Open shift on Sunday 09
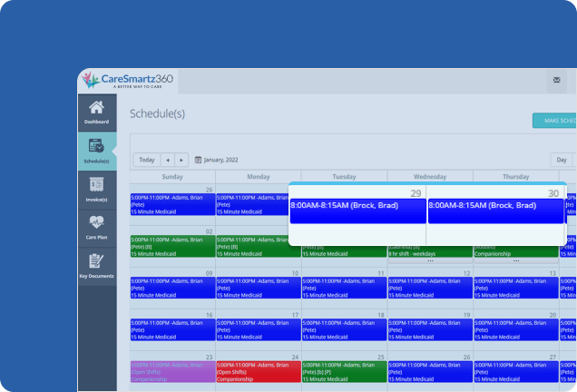 click(x=172, y=288)
